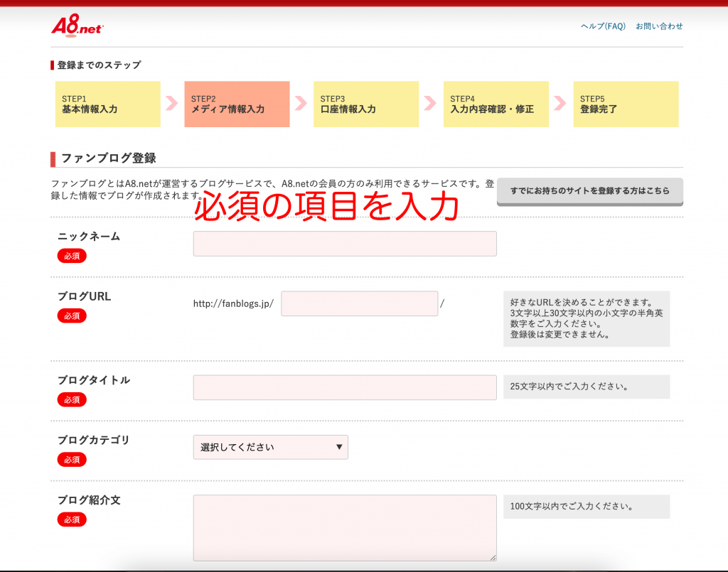Select STEP2 メディア情報入力 step
This screenshot has width=728, height=572.
237,104
